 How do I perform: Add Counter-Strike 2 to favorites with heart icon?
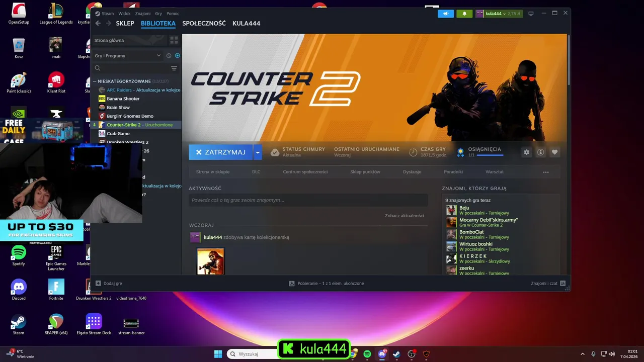pos(554,152)
